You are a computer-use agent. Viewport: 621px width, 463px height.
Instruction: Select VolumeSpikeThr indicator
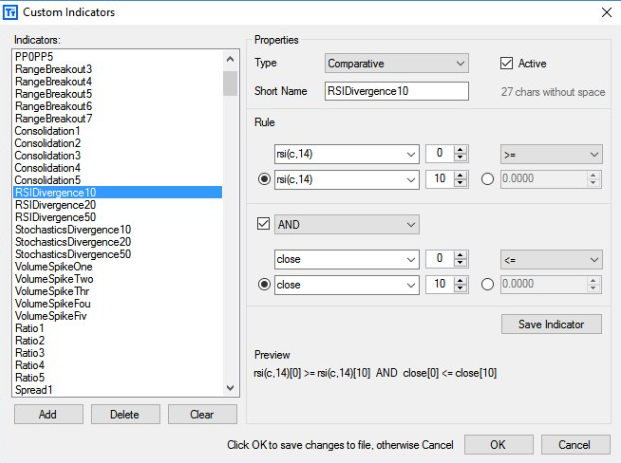coord(117,291)
